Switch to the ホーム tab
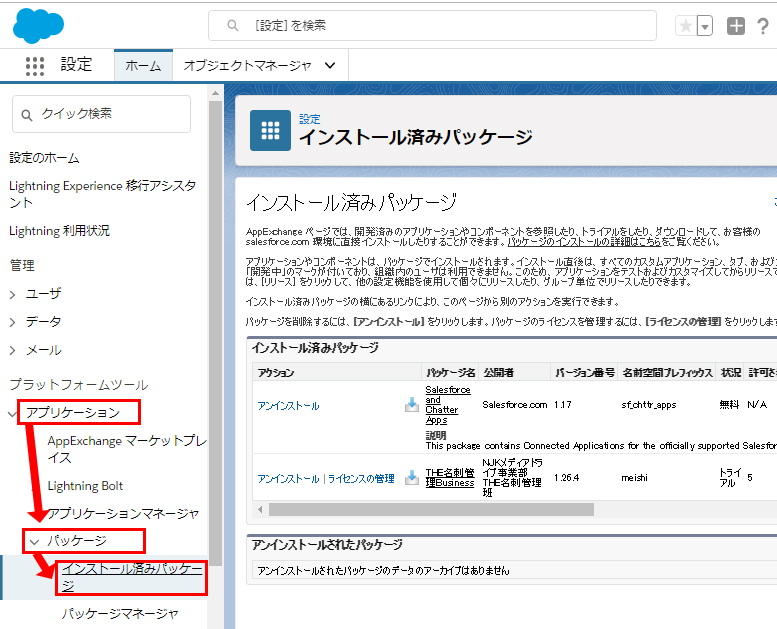 click(x=143, y=65)
